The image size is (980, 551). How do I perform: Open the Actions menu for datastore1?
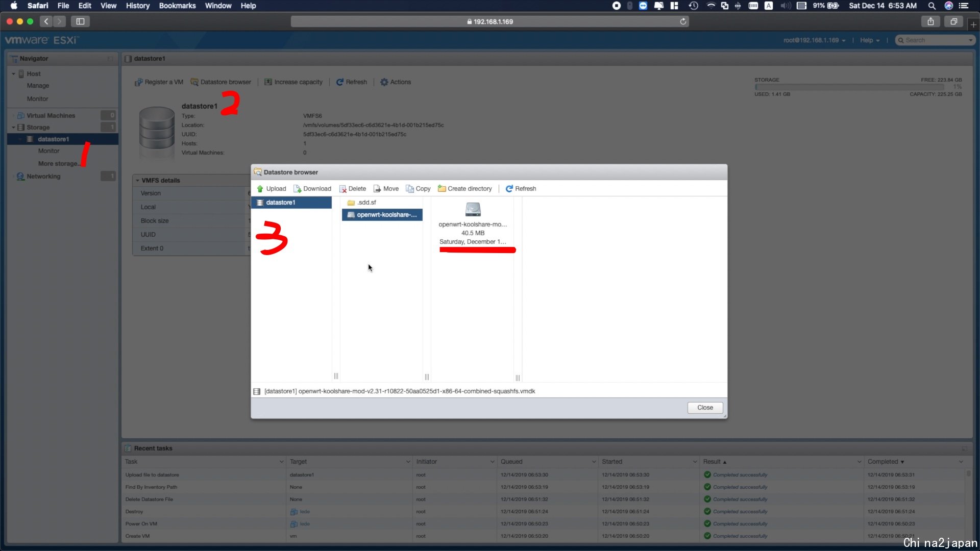click(396, 82)
